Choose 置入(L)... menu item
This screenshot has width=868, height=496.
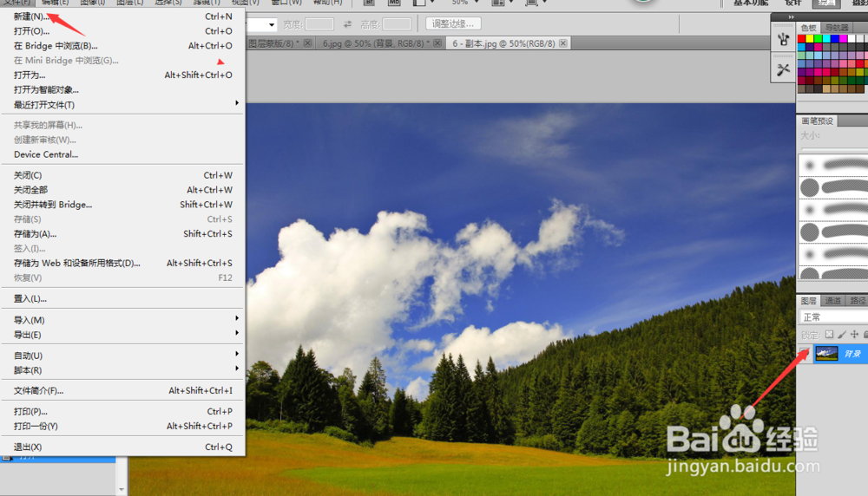[122, 298]
